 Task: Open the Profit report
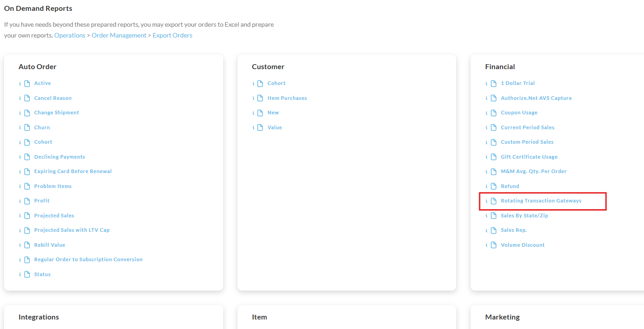click(42, 201)
